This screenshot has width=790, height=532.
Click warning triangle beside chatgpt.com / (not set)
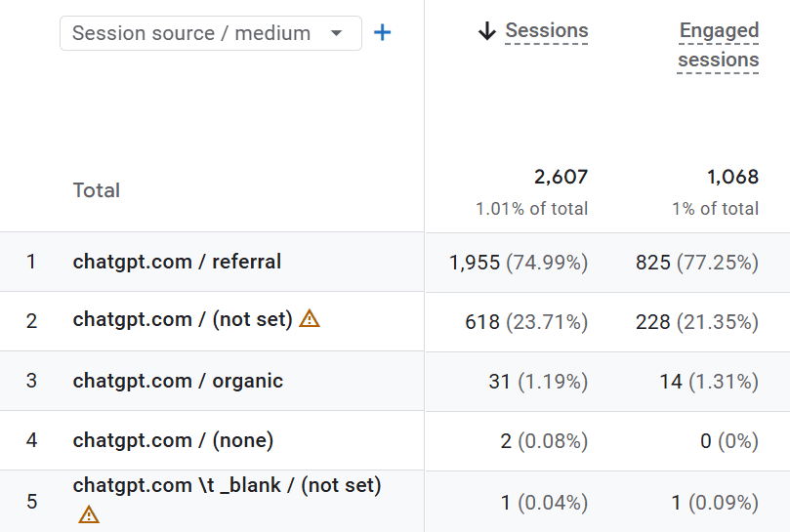[x=310, y=318]
